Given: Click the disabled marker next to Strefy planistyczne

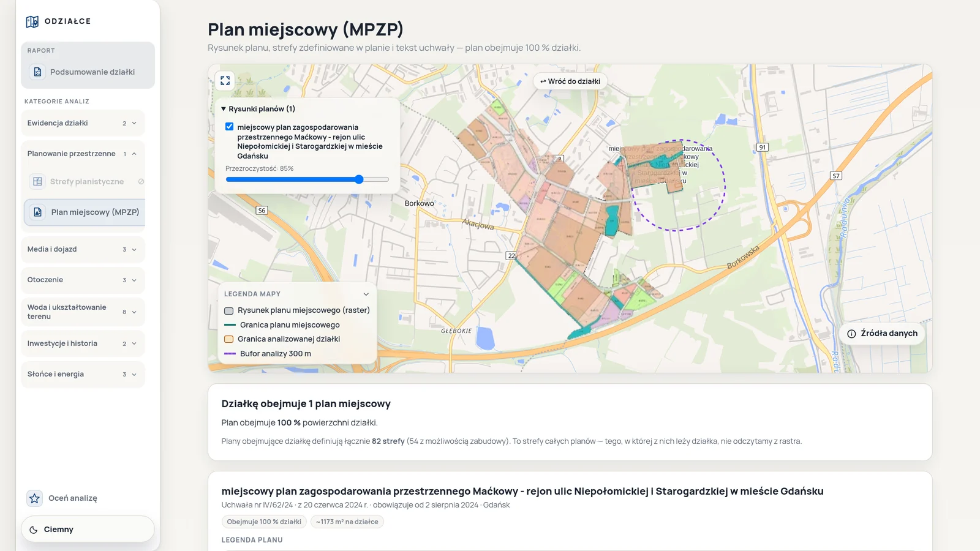Looking at the screenshot, I should point(141,182).
